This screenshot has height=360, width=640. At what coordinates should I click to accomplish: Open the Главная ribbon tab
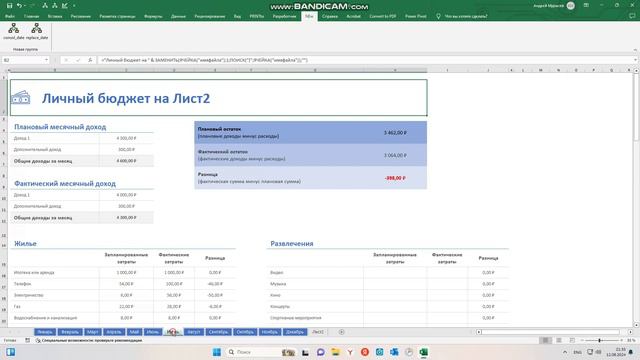(31, 16)
